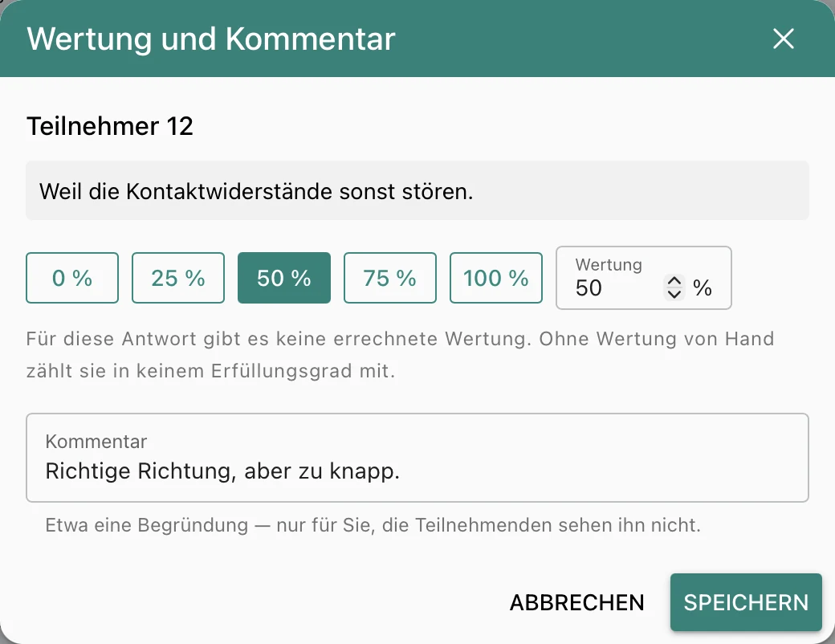This screenshot has height=644, width=835.
Task: Click the Teilnehmer 12 heading
Action: pos(110,126)
